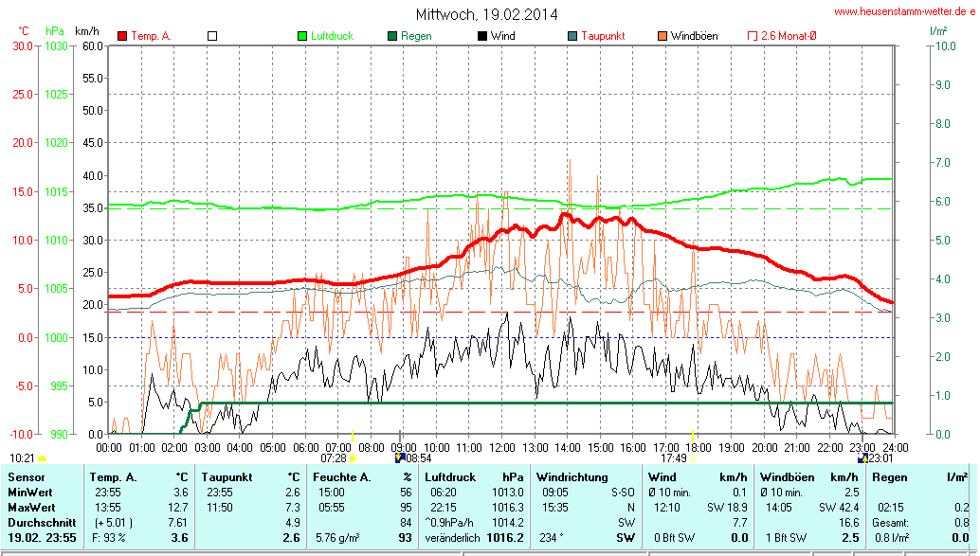Click the F: 93 % humidity text
Screen dimensions: 980x556
pos(109,537)
